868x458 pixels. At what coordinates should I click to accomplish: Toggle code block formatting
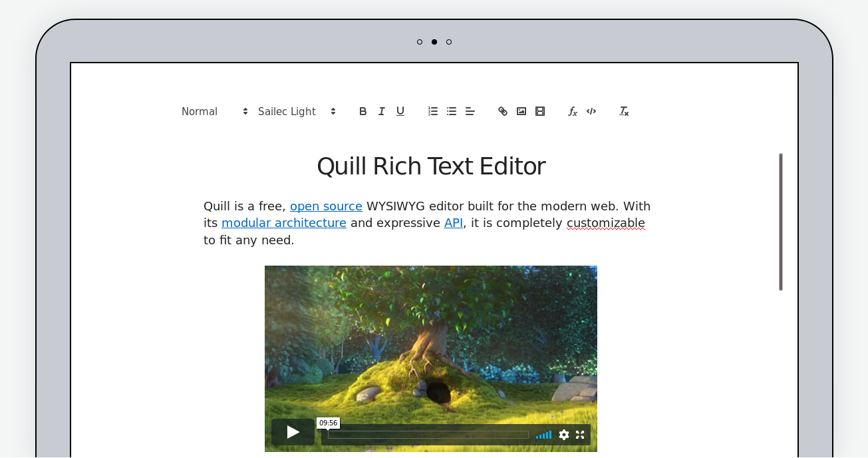coord(591,111)
